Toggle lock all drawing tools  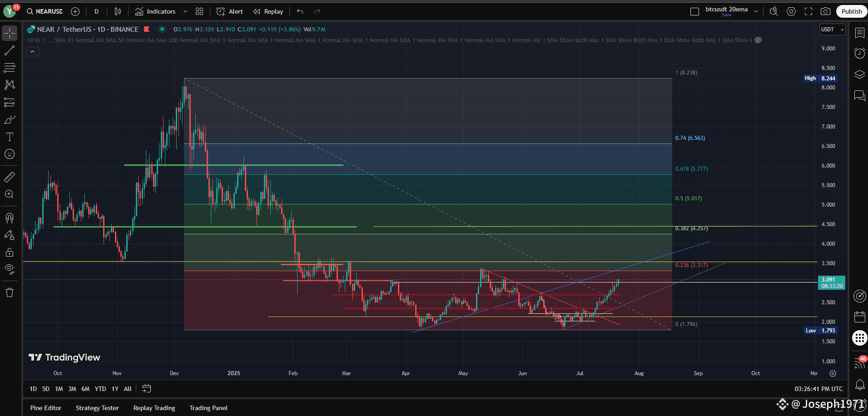pos(10,252)
